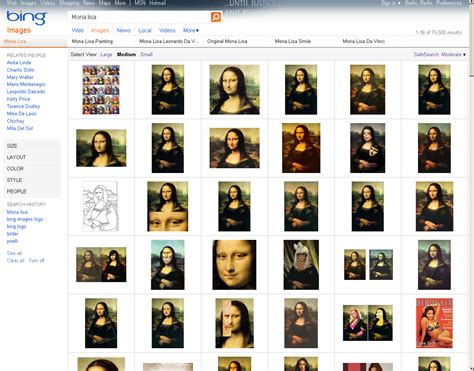The image size is (474, 371).
Task: Click the orange search magnifier button
Action: coord(216,17)
